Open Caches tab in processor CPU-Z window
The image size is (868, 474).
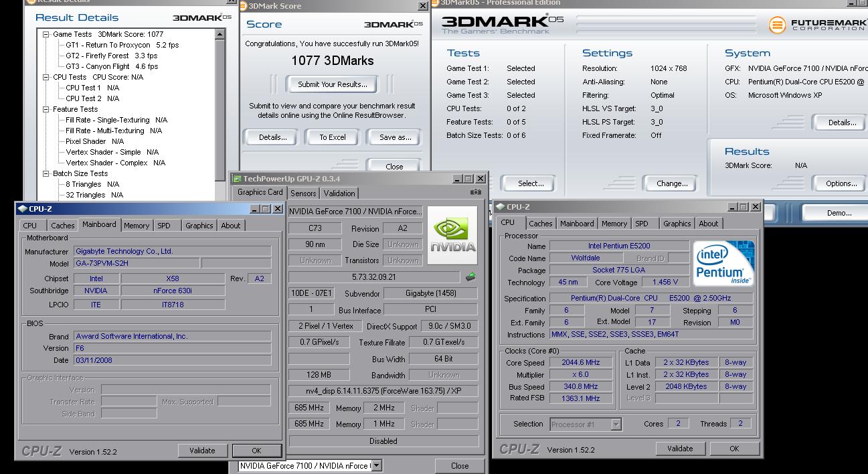(541, 224)
